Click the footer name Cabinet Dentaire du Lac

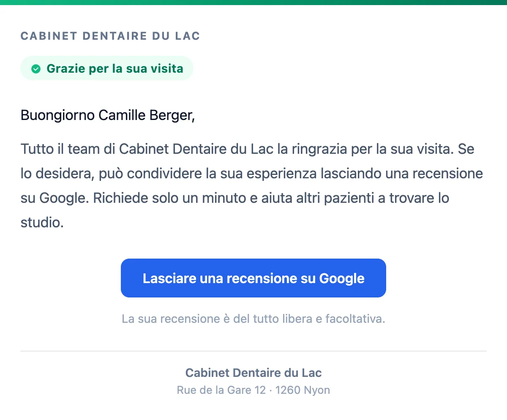(x=253, y=373)
